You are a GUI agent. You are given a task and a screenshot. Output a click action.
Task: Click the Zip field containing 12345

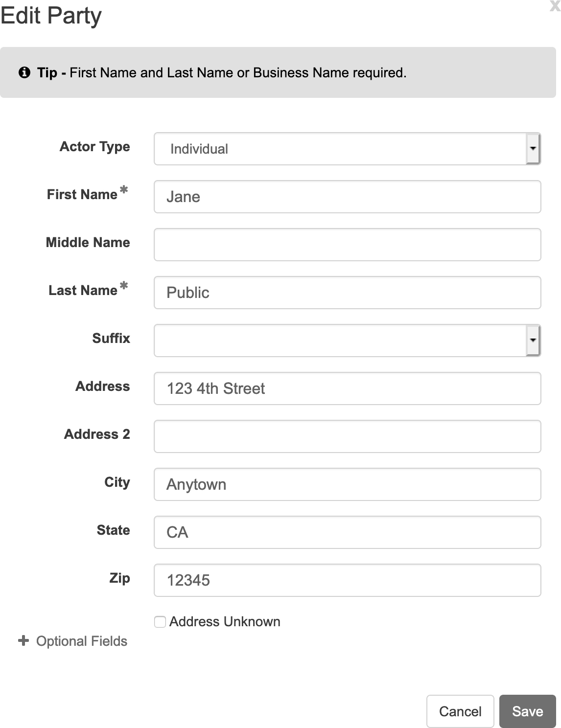(x=348, y=580)
